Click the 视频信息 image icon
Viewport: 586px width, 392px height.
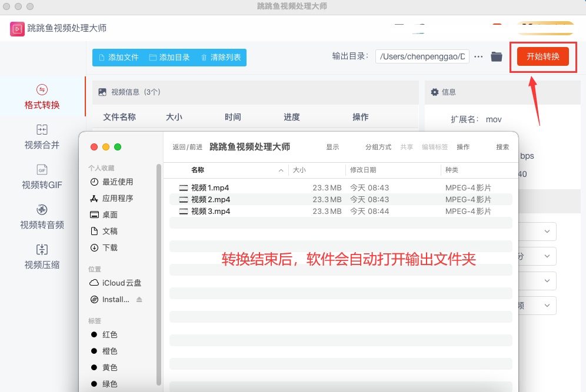pos(102,92)
